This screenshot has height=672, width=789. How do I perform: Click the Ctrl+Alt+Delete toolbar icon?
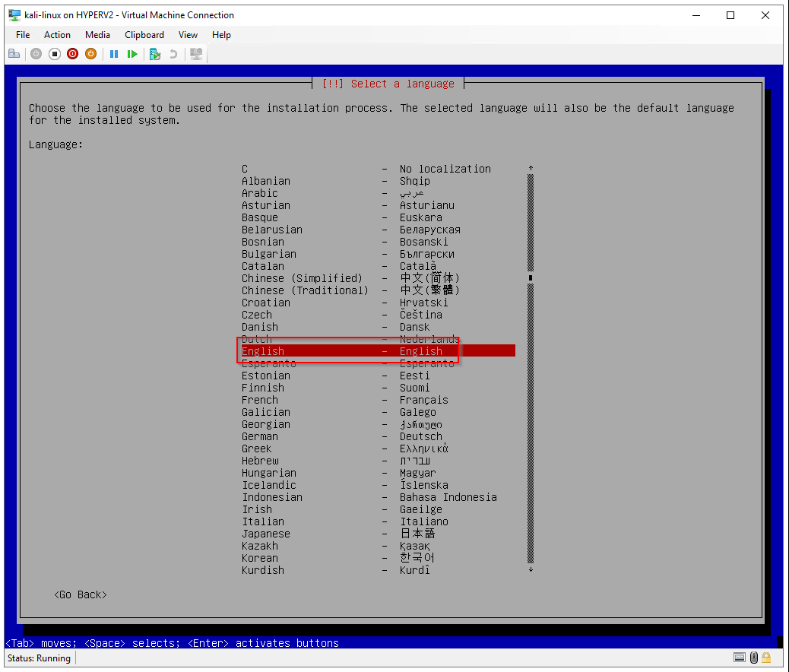[14, 54]
